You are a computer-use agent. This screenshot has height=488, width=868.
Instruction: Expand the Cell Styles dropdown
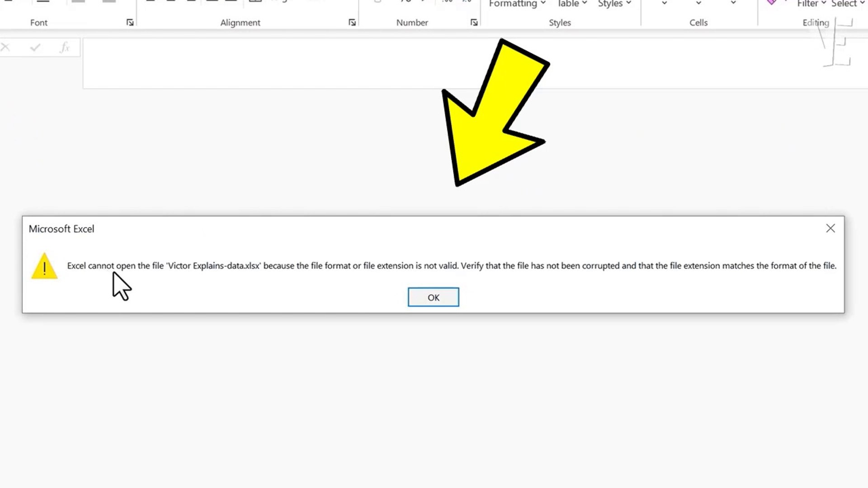click(x=614, y=4)
